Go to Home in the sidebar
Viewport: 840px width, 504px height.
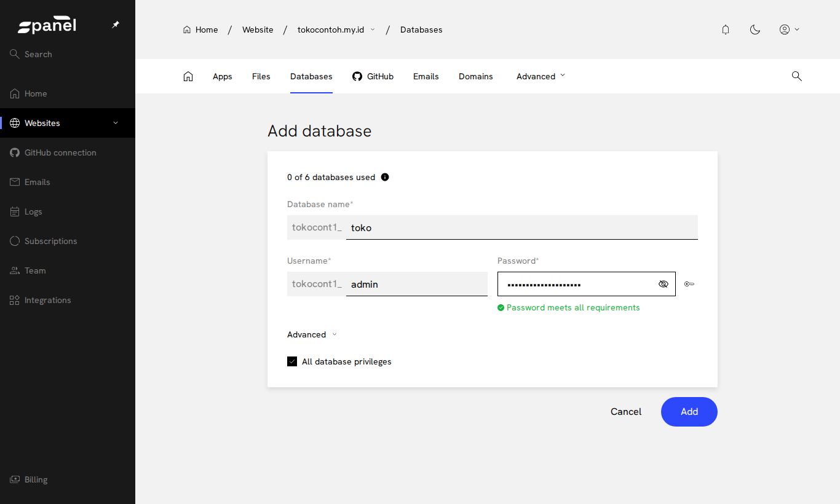pos(68,93)
